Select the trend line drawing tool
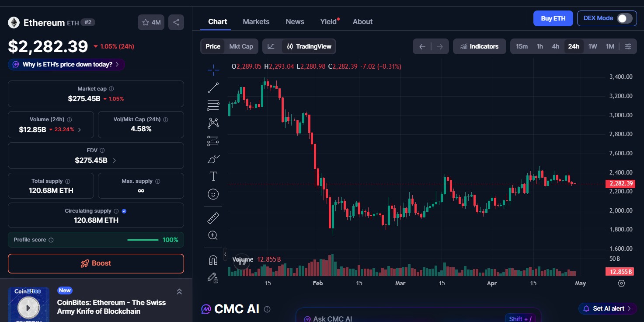Image resolution: width=644 pixels, height=322 pixels. 213,87
